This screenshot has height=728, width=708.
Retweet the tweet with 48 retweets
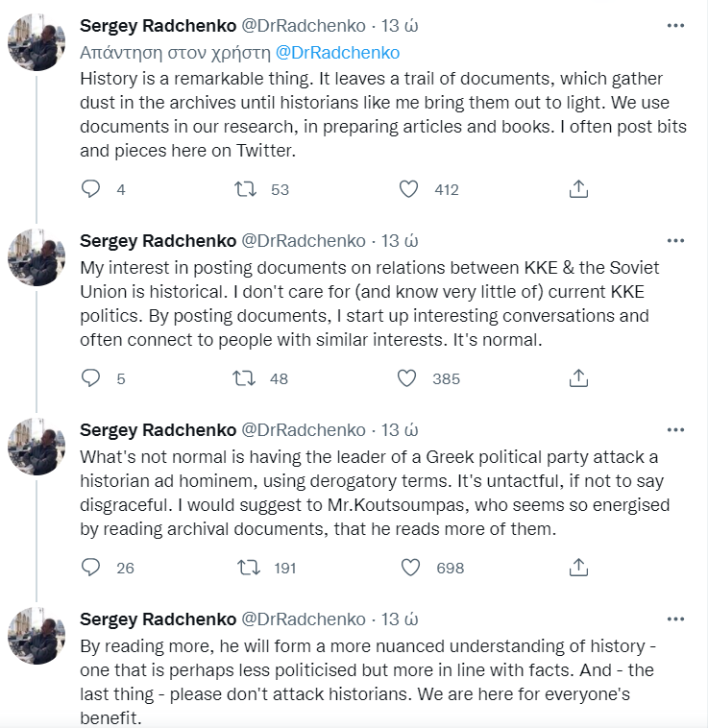pos(246,378)
